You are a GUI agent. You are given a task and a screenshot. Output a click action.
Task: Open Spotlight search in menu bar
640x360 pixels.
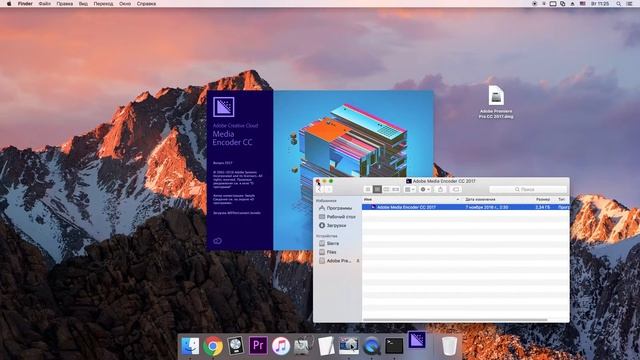(619, 4)
